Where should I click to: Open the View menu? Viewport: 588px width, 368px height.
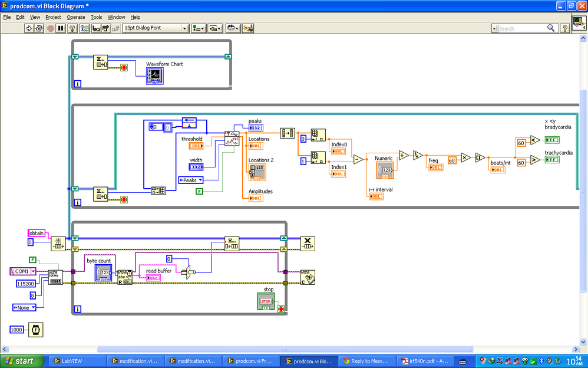click(x=35, y=17)
